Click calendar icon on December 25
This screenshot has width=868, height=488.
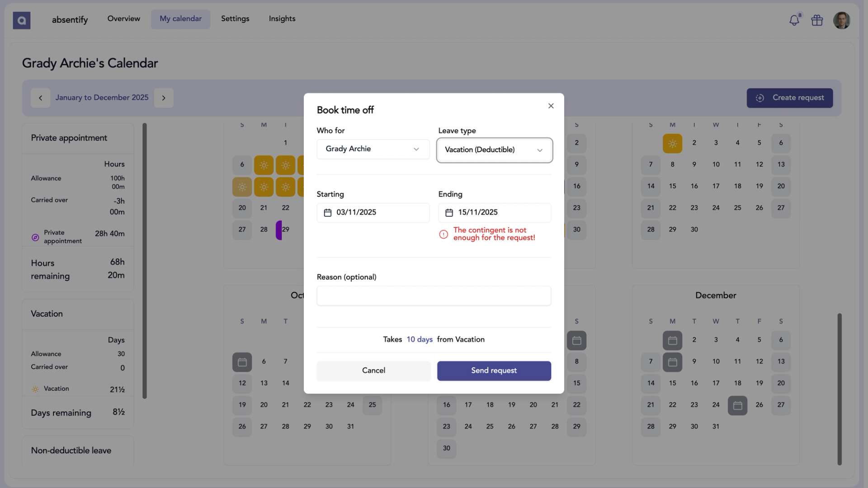click(737, 405)
